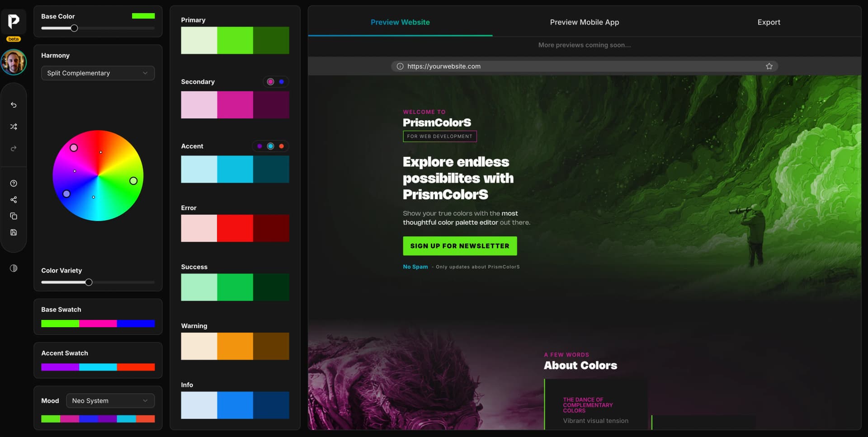Open help via the question mark icon

coord(14,183)
